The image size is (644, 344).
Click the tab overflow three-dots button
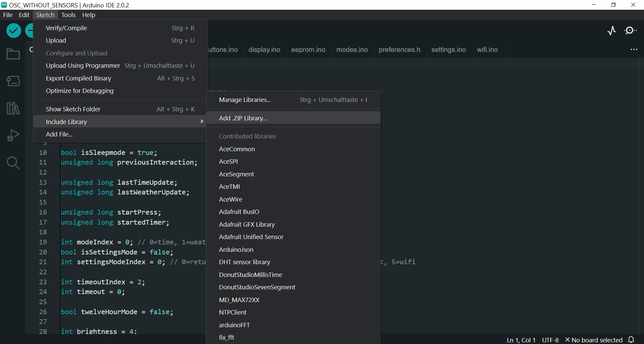634,50
